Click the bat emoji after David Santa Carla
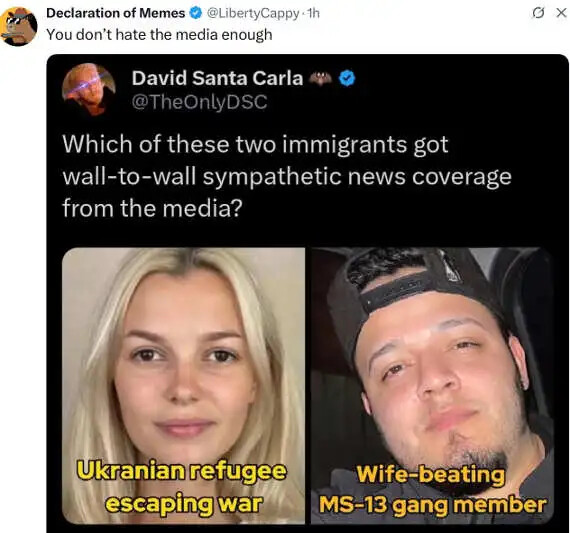 (320, 78)
